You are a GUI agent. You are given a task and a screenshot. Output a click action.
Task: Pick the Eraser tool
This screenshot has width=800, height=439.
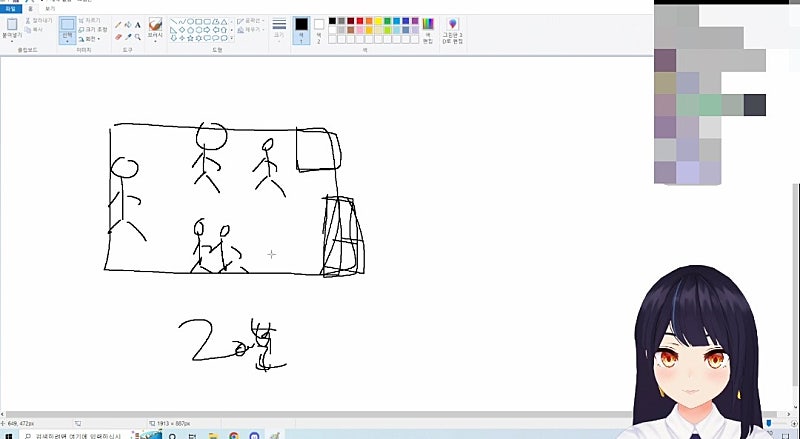[117, 37]
